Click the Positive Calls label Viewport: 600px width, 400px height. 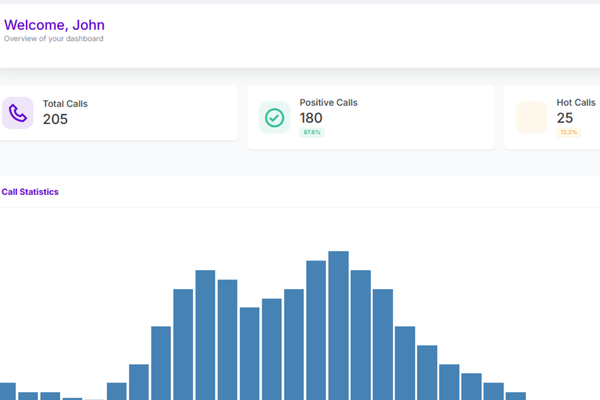click(x=328, y=103)
